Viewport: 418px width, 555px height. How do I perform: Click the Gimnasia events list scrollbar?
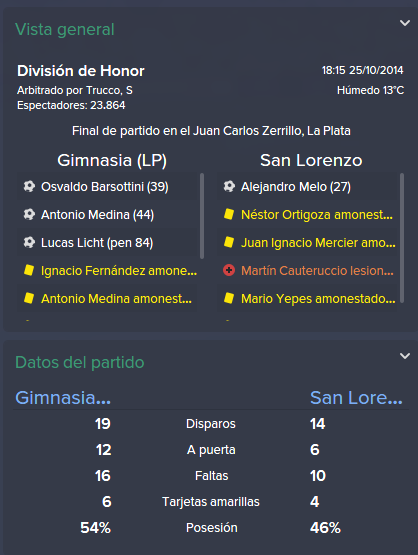pos(202,216)
